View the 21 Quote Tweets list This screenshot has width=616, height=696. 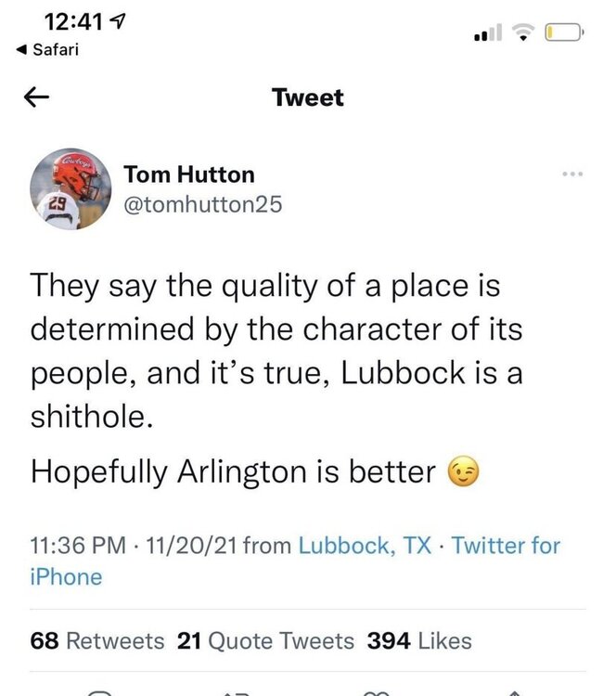coord(265,640)
